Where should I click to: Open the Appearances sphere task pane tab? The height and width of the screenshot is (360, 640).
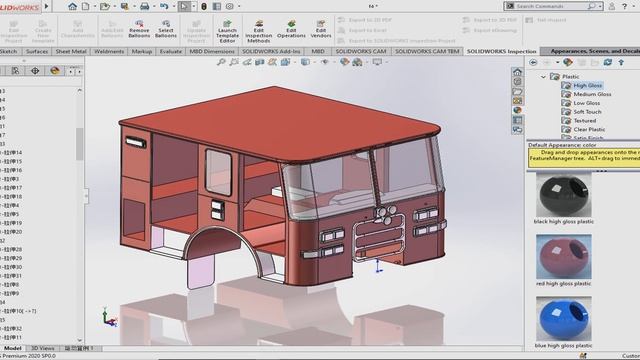(517, 110)
